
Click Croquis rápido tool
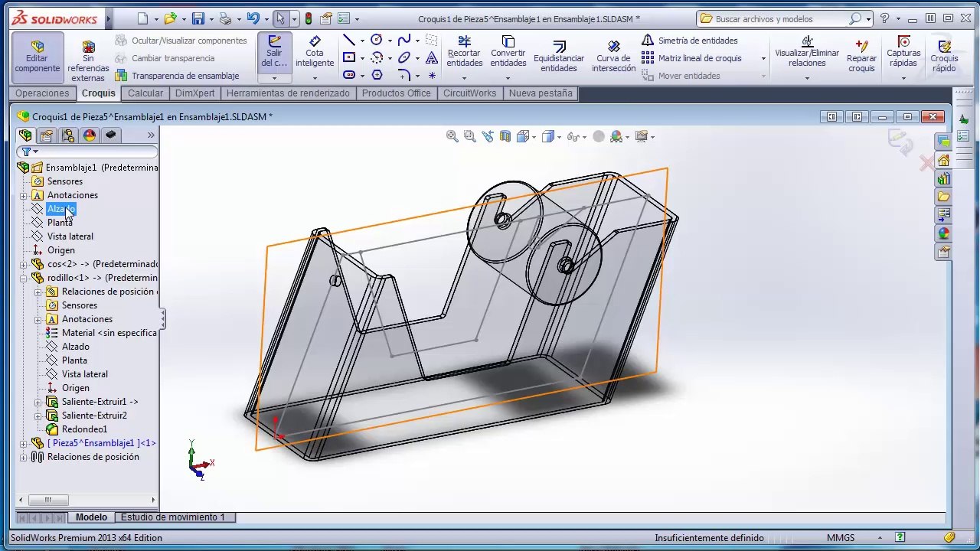[x=944, y=56]
